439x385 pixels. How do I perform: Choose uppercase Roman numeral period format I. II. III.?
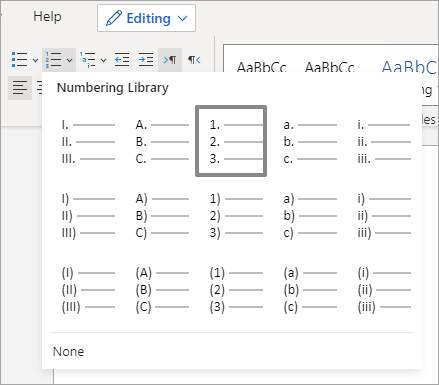coord(88,142)
